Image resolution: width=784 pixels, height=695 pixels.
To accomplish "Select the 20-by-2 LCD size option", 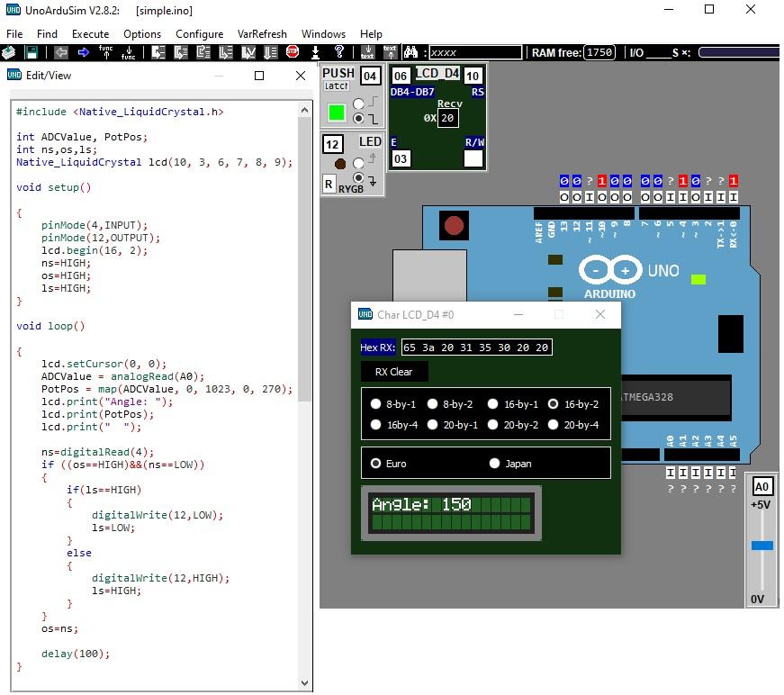I will [x=493, y=425].
